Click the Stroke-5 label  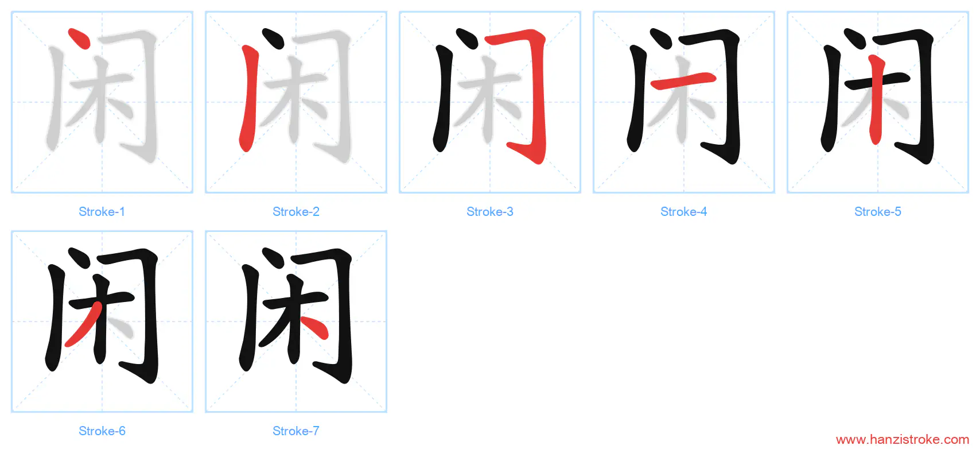(878, 212)
